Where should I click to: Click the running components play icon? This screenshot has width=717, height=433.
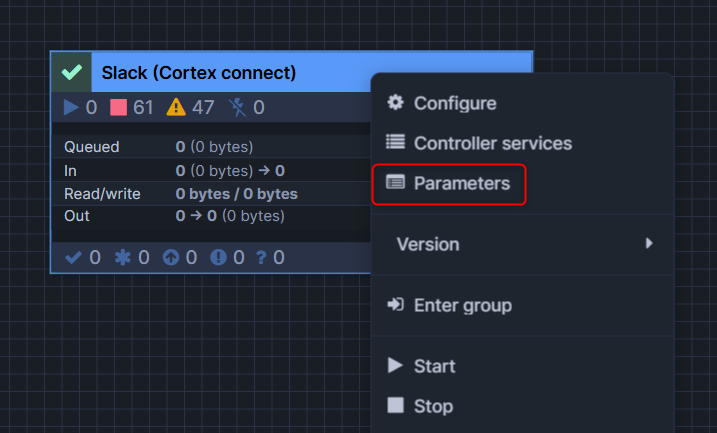[x=71, y=107]
